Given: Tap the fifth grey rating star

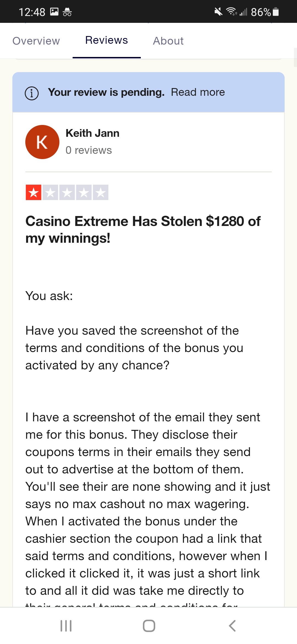Looking at the screenshot, I should coord(101,192).
